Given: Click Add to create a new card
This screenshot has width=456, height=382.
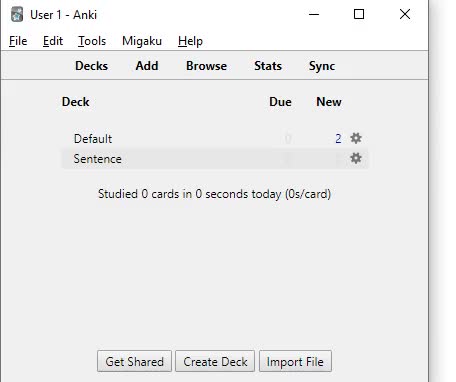Looking at the screenshot, I should pyautogui.click(x=147, y=66).
